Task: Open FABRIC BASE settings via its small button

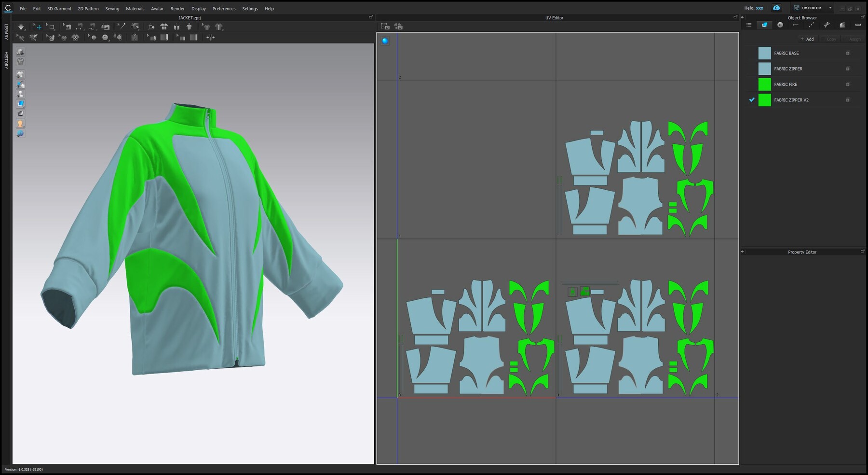Action: [x=847, y=53]
